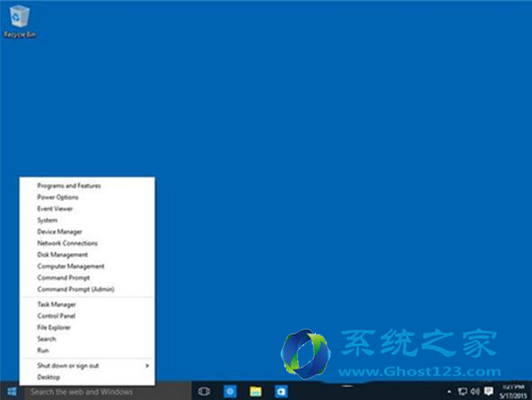Select Desktop at the menu bottom
Screen dimensions: 532x400
(x=87, y=377)
